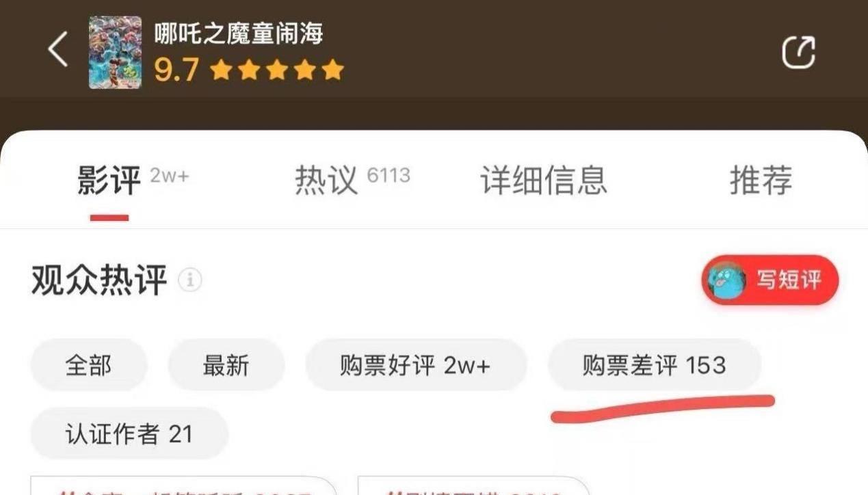Tap the five-star rating row

[x=277, y=70]
